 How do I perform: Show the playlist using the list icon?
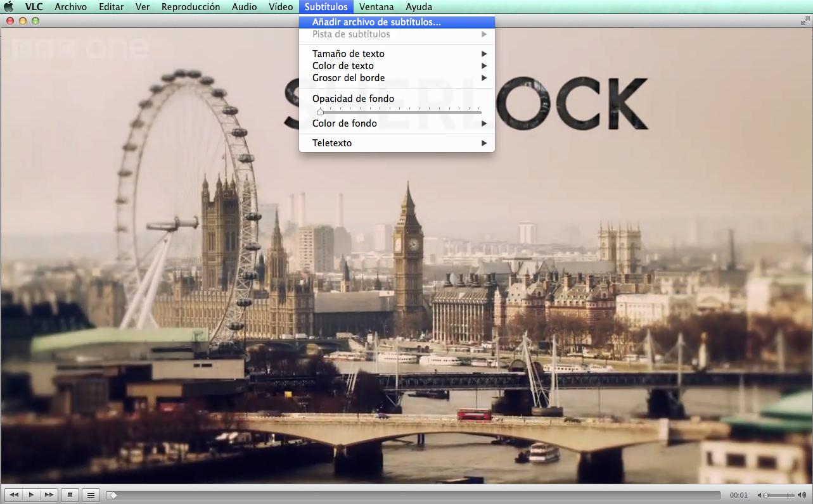[x=91, y=495]
